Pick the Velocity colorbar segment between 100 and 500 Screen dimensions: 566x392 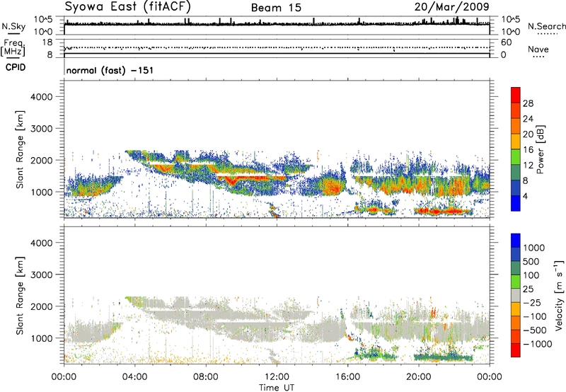(516, 268)
